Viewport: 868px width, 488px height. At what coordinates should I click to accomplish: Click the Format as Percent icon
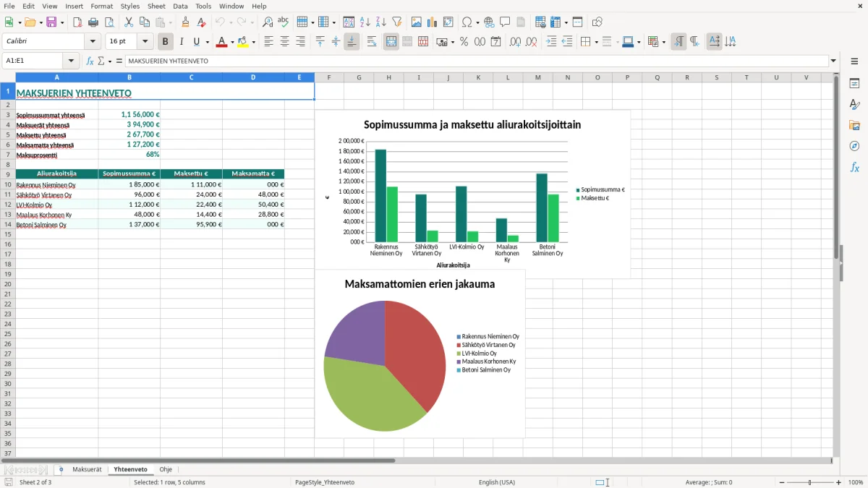point(464,42)
